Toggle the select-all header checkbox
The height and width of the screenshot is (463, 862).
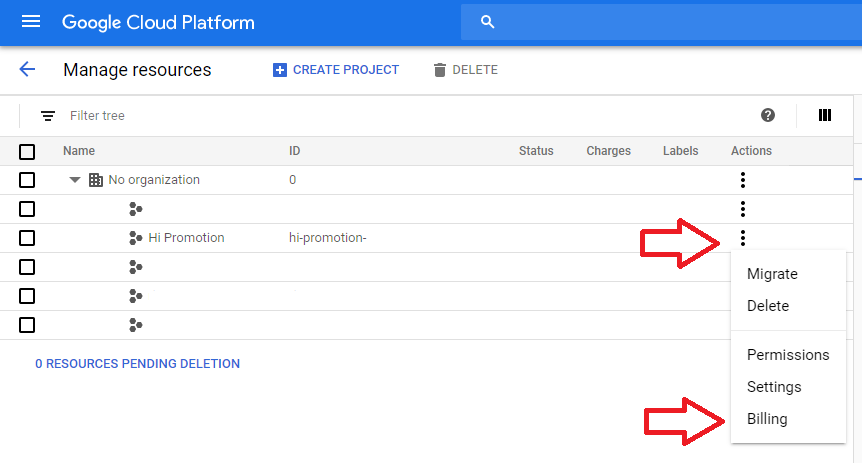(27, 152)
